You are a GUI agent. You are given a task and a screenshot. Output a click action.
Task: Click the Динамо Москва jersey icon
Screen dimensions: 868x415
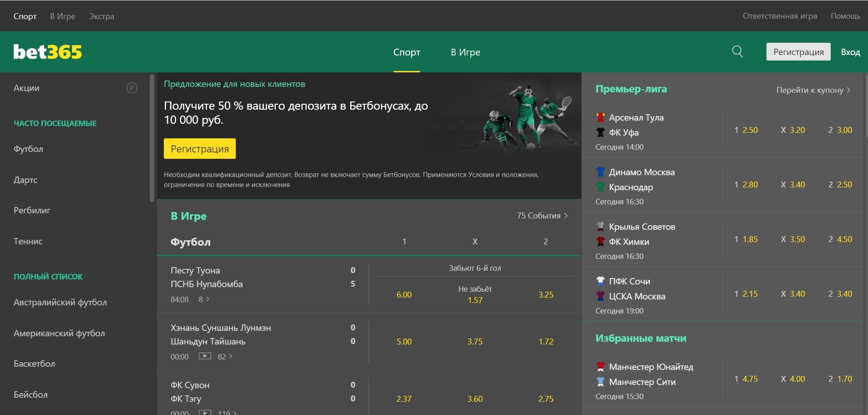[x=600, y=172]
